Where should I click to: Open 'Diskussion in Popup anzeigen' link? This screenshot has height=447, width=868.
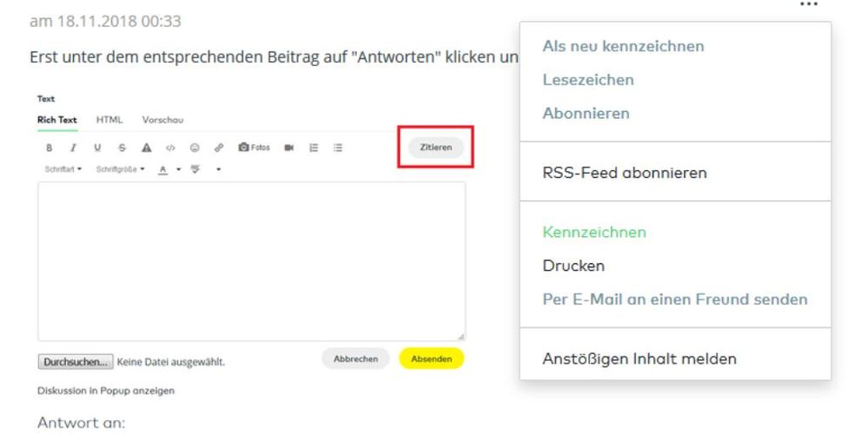106,391
